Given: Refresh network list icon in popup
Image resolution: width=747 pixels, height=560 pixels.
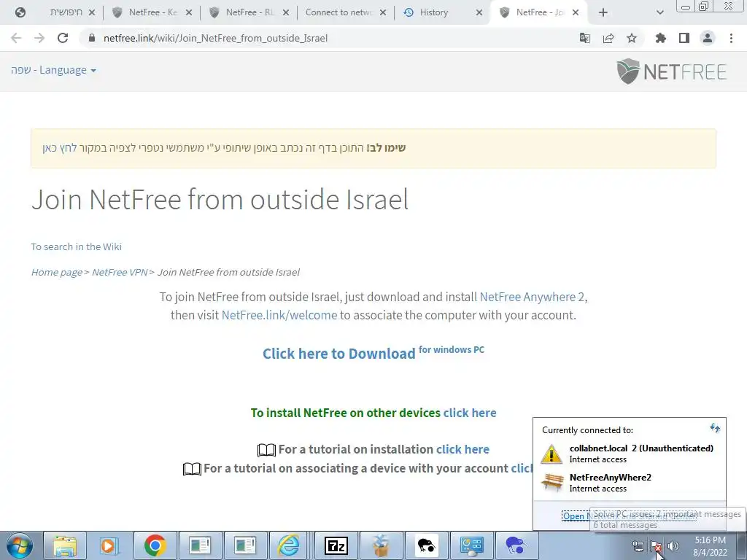Looking at the screenshot, I should 715,427.
